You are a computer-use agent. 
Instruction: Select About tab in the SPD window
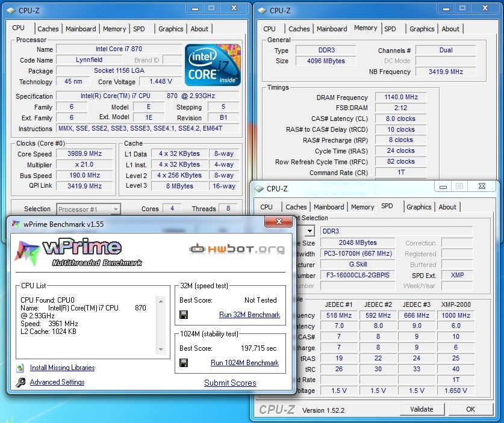(x=447, y=207)
